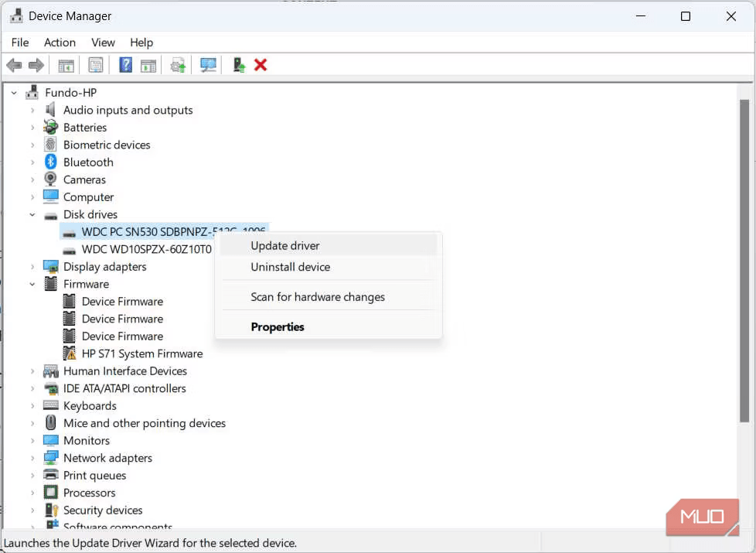Choose Update driver from context menu
Viewport: 756px width, 553px height.
[x=329, y=246]
